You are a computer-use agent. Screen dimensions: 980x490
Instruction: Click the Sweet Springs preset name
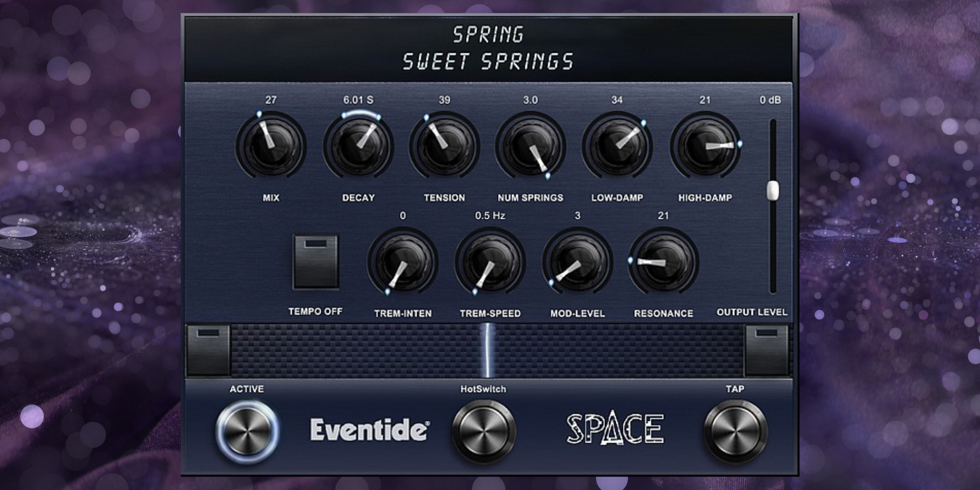(x=488, y=62)
